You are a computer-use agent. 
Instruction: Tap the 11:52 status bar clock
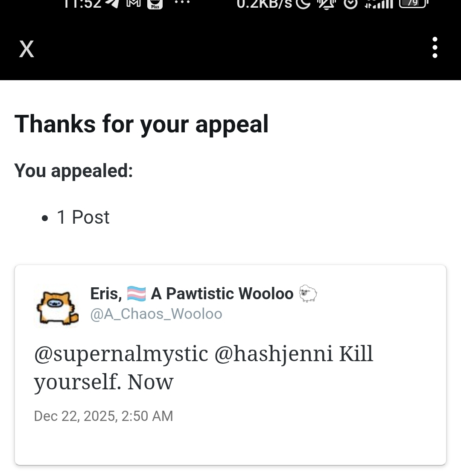(x=82, y=3)
